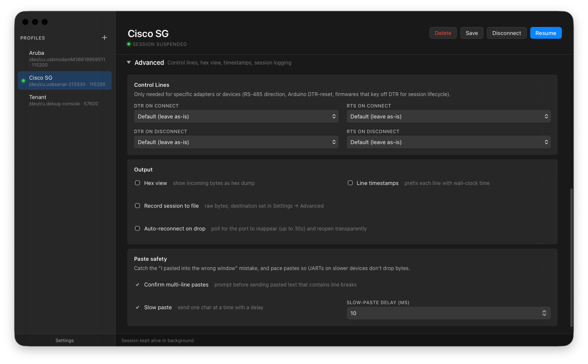Click the green status dot beside Cisco SG
Screen dimensions: 588x364
[24, 81]
